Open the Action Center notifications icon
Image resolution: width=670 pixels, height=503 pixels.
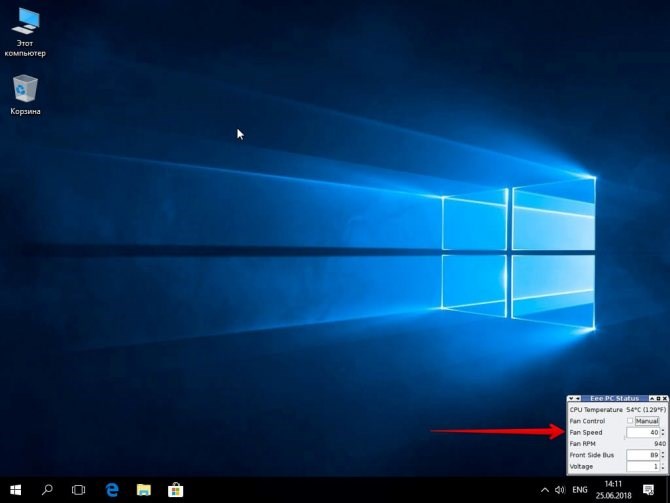pos(648,490)
